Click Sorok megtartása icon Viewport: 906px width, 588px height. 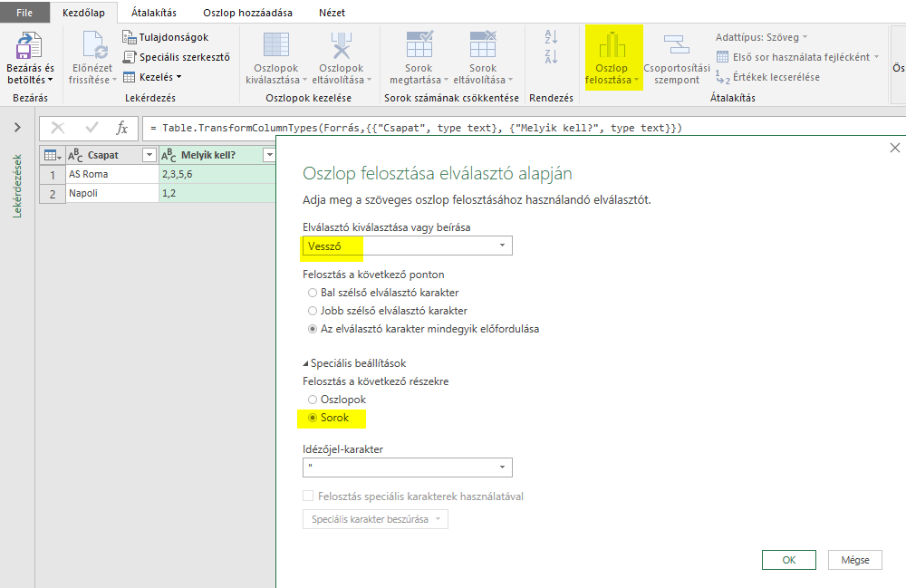[x=419, y=44]
